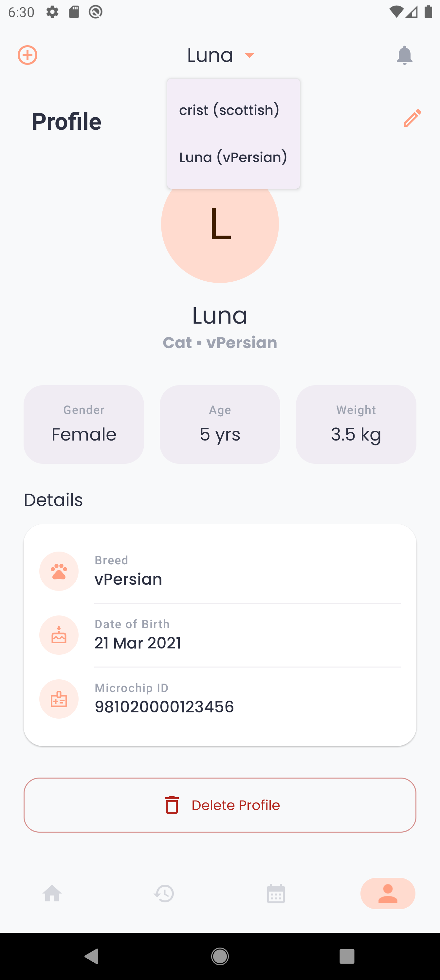Screen dimensions: 440x980
Task: Tap the paw icon beside Breed
Action: point(59,571)
